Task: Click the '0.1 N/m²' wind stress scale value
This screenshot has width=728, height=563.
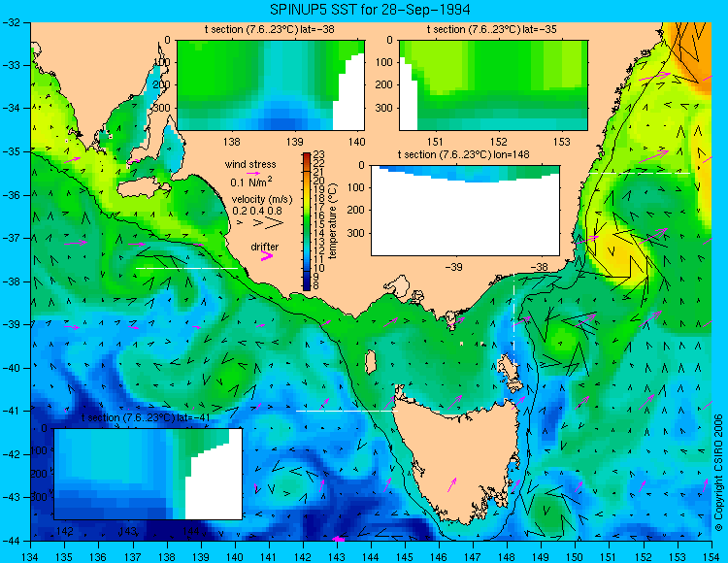Action: click(251, 182)
